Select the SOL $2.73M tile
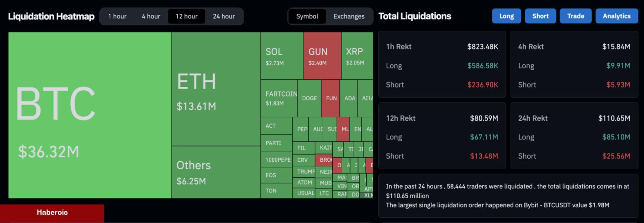Image resolution: width=644 pixels, height=223 pixels. tap(282, 56)
